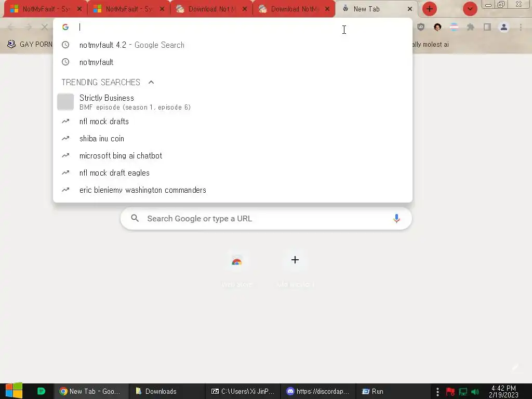
Task: Open the C:\Users 7-Zip taskbar item
Action: click(x=243, y=391)
